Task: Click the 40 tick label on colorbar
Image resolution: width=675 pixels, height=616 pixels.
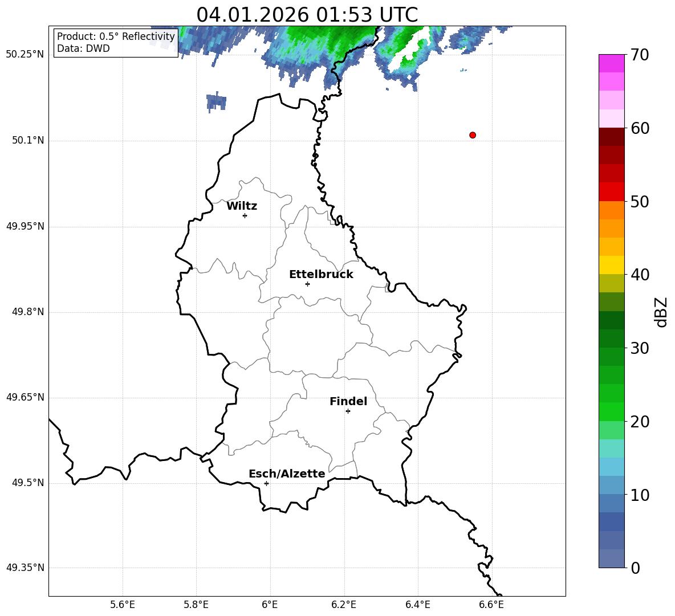Action: [x=640, y=275]
